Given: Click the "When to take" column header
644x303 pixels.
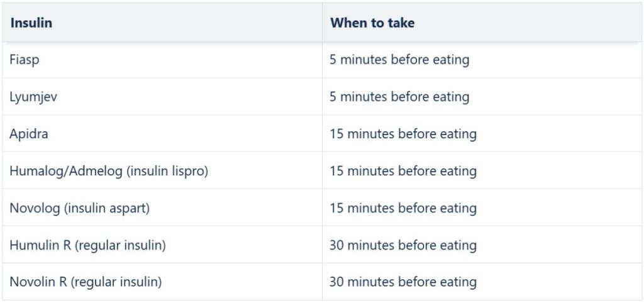Looking at the screenshot, I should 372,23.
